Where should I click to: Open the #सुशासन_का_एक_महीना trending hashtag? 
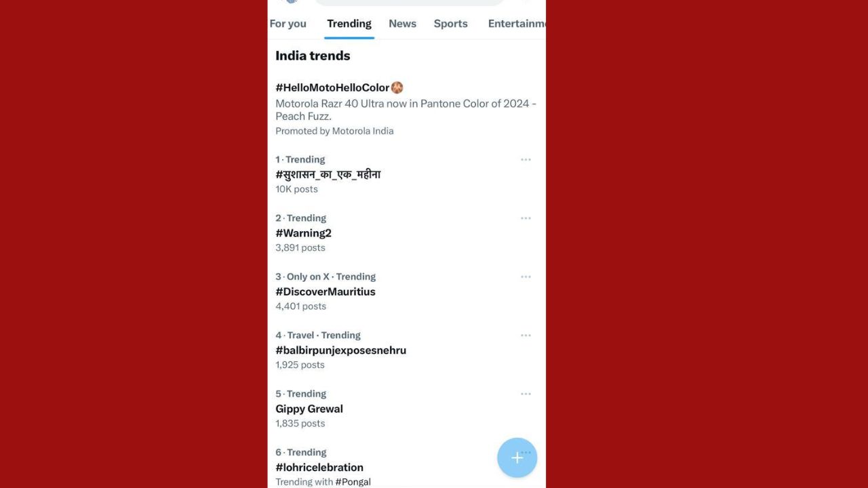coord(328,175)
